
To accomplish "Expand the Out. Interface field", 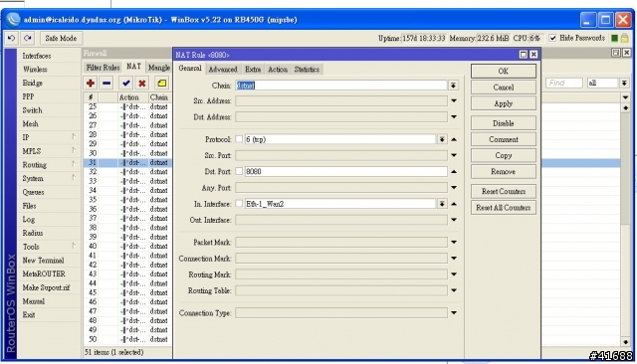I will click(454, 220).
